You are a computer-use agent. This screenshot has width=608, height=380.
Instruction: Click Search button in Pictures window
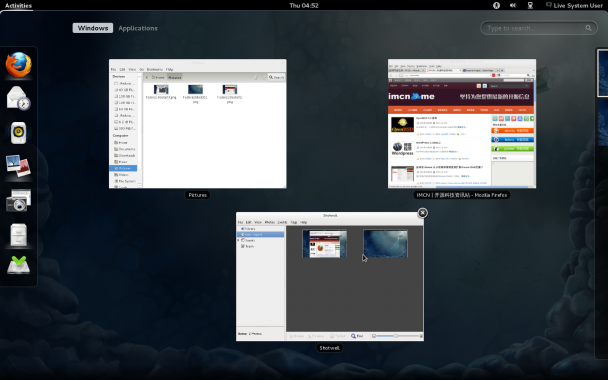click(x=276, y=77)
